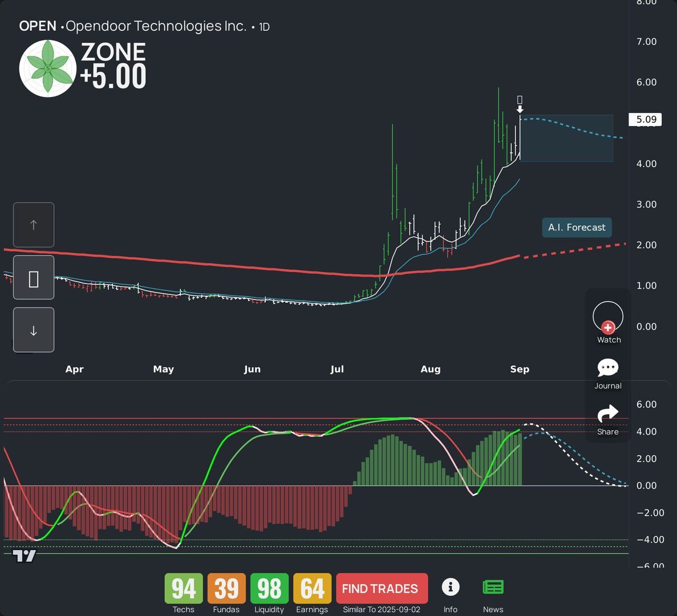
Task: Add OPEN to the Watch list
Action: [608, 322]
